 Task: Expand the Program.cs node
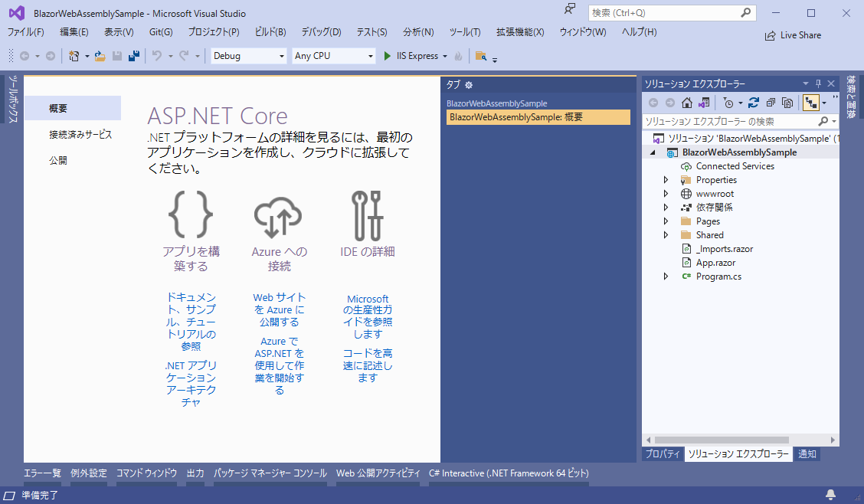666,277
